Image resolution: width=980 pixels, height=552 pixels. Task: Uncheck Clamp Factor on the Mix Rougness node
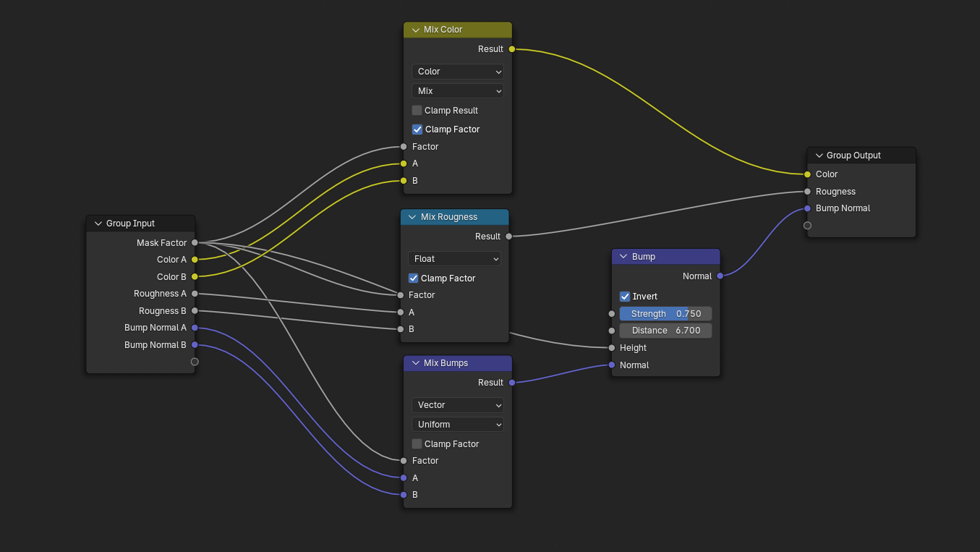point(413,278)
